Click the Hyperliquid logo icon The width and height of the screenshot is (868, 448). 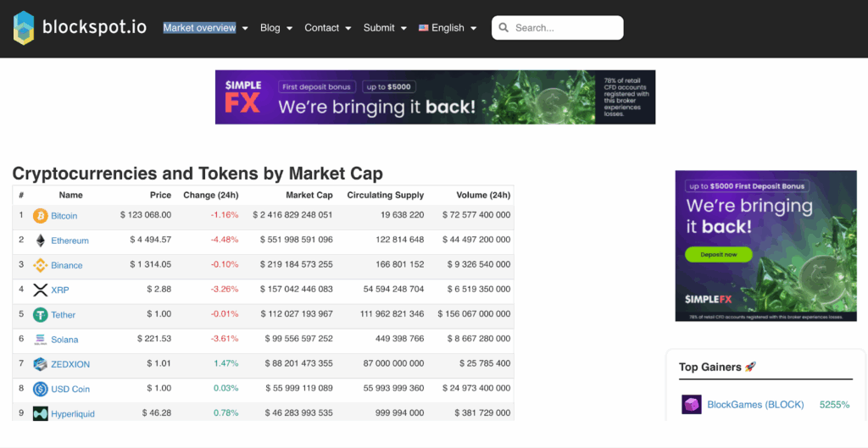click(40, 414)
